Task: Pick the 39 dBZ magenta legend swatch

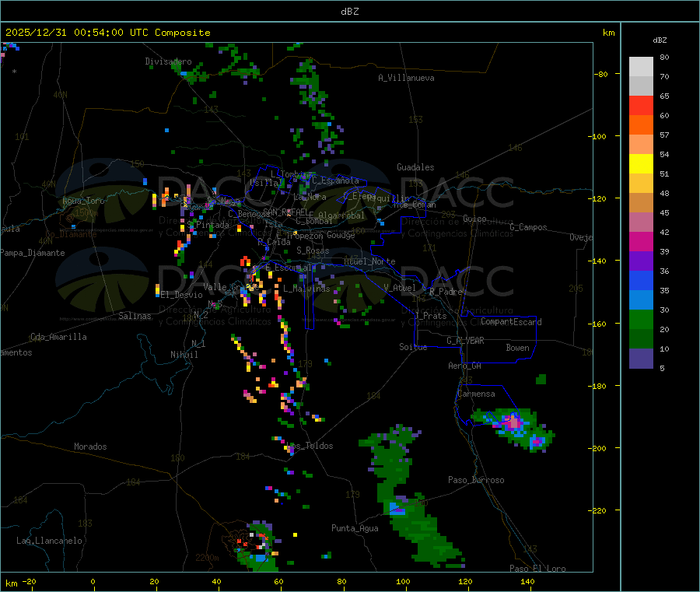Action: pos(641,241)
